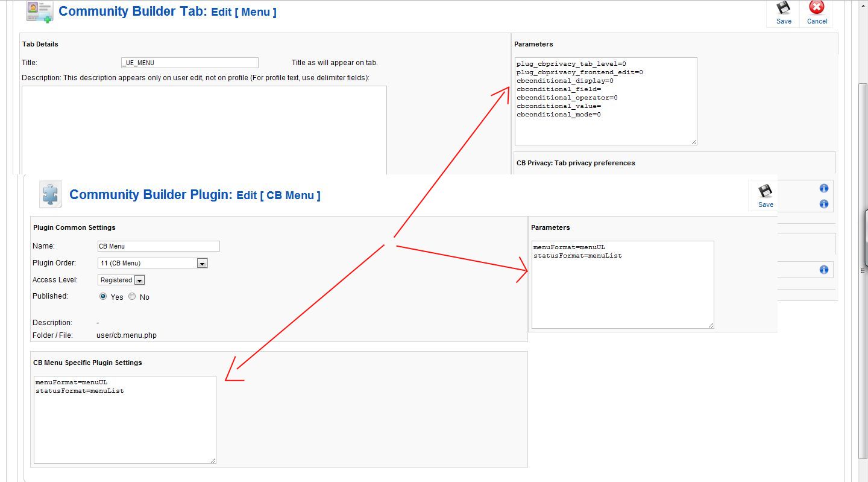Click the topmost blue info icon
The width and height of the screenshot is (868, 482).
(x=824, y=188)
